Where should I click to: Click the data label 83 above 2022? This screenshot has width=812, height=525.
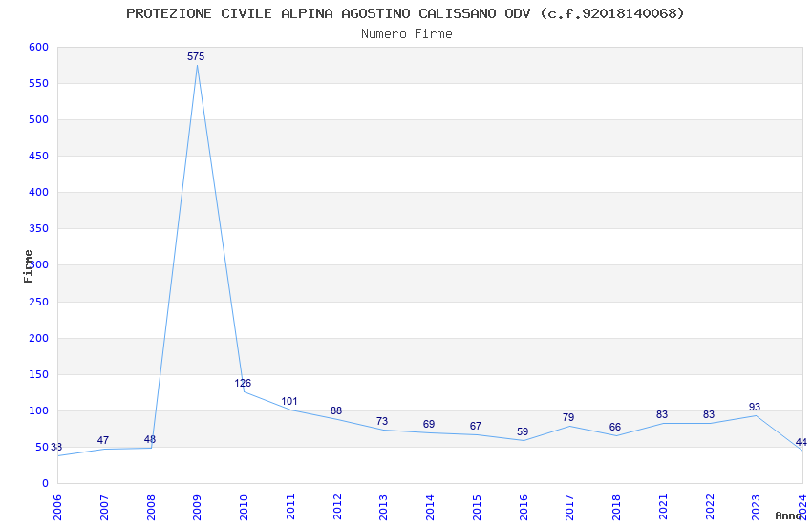[x=709, y=414]
